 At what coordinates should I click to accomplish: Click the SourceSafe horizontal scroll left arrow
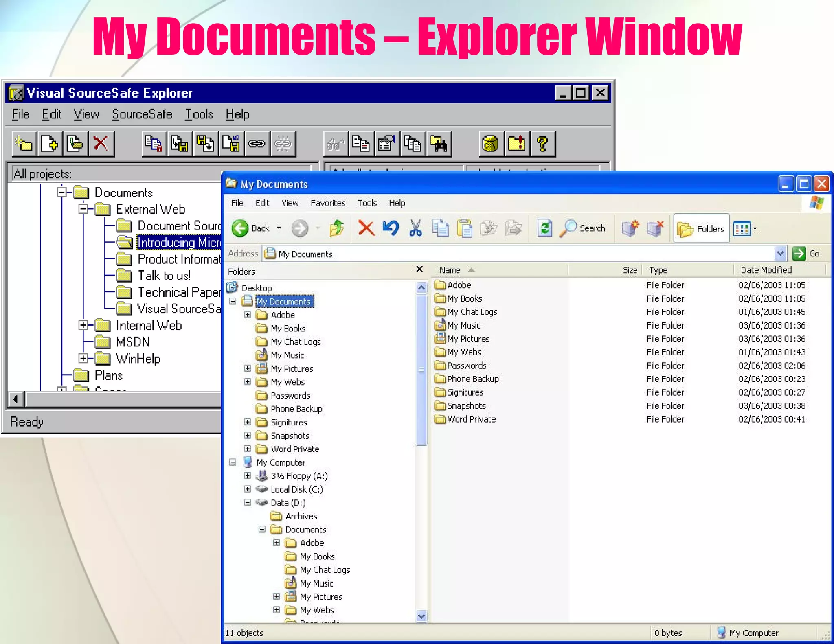(15, 399)
